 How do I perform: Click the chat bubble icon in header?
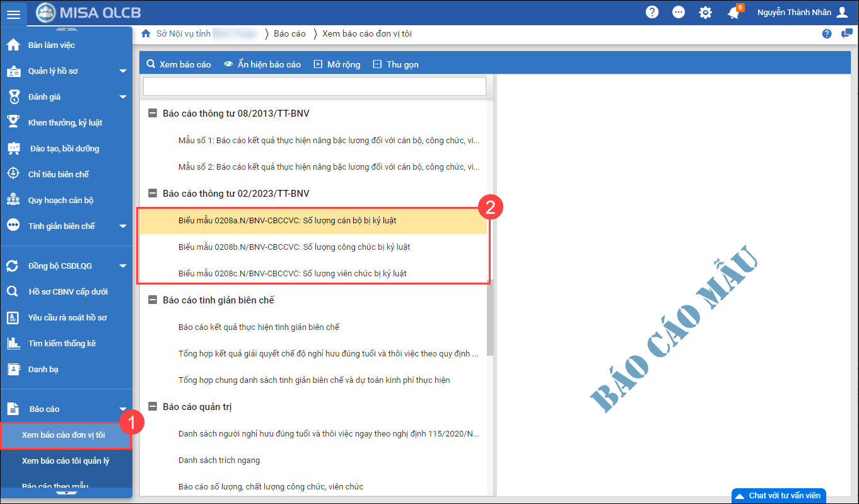click(679, 13)
